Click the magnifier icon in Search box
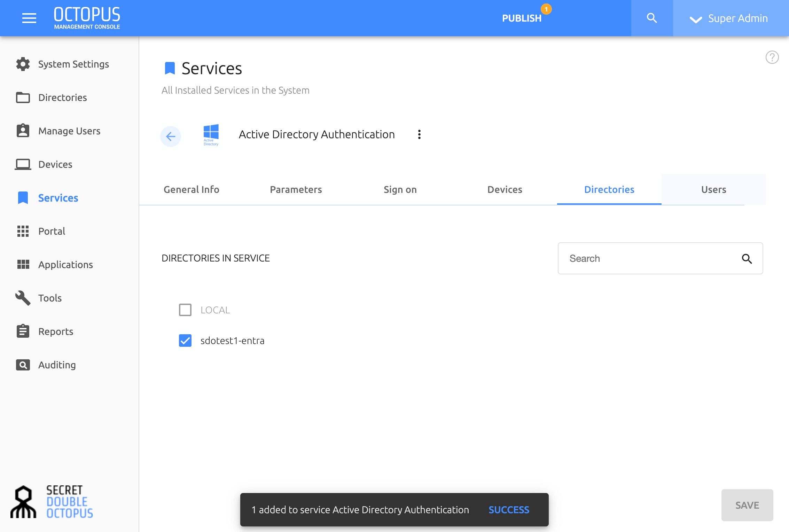Image resolution: width=789 pixels, height=532 pixels. click(x=747, y=259)
